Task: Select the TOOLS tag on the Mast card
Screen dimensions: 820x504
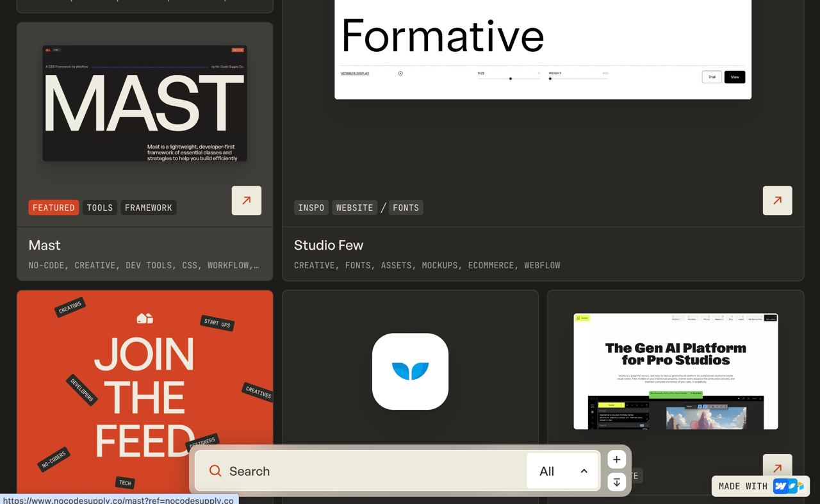Action: click(100, 207)
